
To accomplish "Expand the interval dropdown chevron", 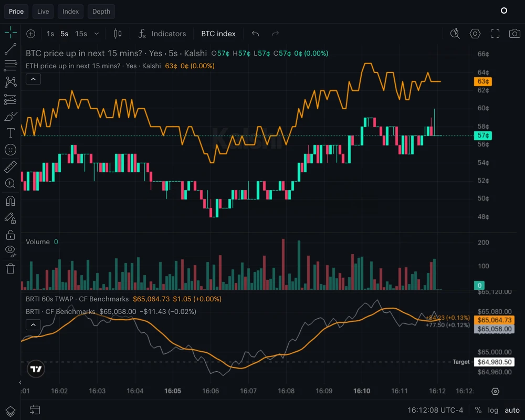I will point(97,34).
